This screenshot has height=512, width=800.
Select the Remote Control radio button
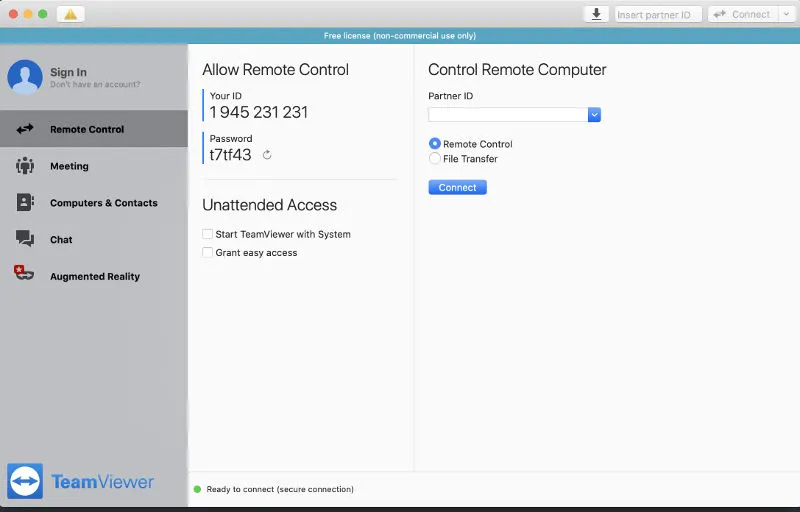coord(435,144)
